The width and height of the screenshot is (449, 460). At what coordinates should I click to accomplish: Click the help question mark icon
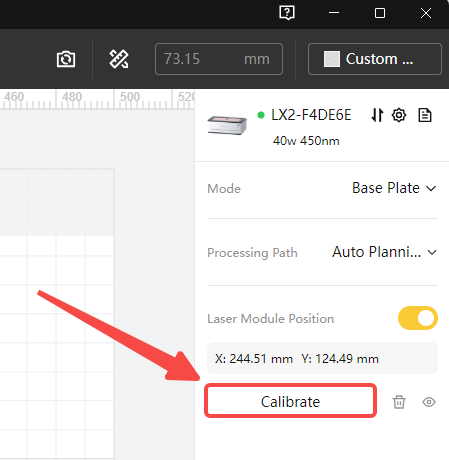[x=287, y=13]
